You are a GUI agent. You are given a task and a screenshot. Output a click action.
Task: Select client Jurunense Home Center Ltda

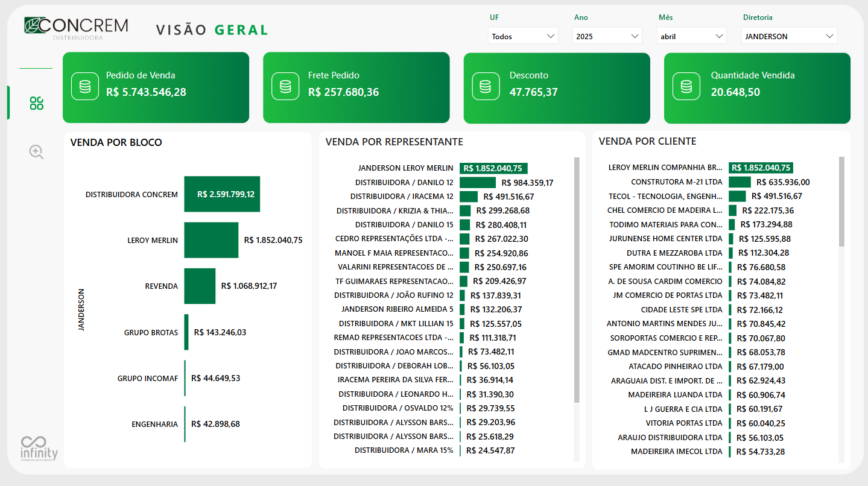click(x=666, y=239)
